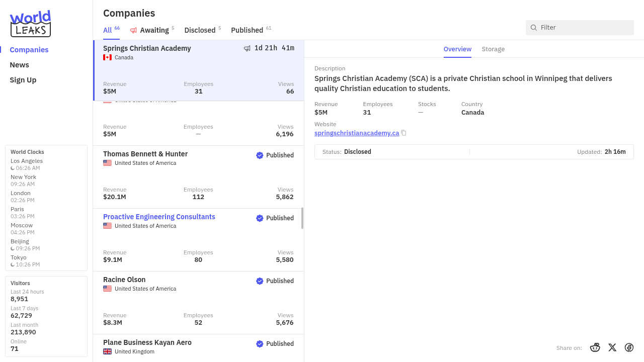
Task: Click New York 09:26 AM clock
Action: click(24, 180)
